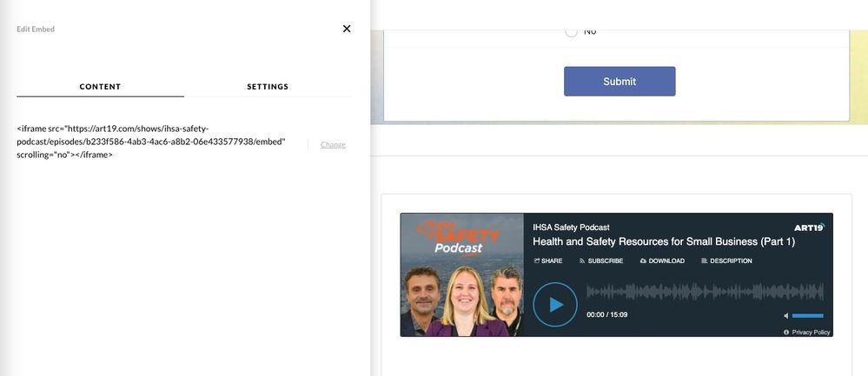
Task: Adjust the podcast volume slider
Action: click(808, 316)
